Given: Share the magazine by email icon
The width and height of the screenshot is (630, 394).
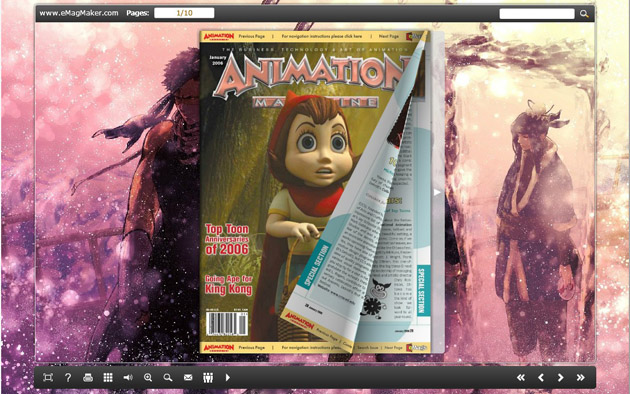Looking at the screenshot, I should point(188,378).
